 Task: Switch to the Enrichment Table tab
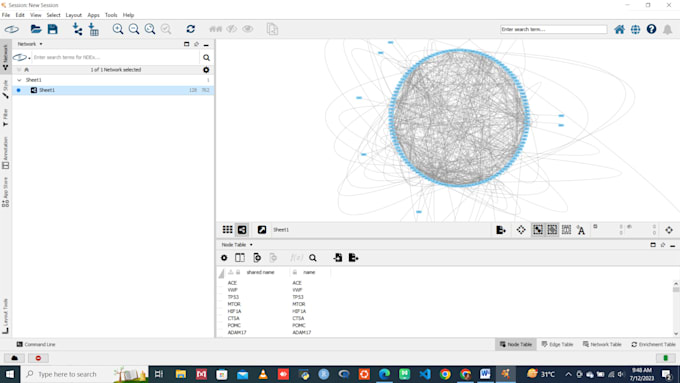coord(653,344)
